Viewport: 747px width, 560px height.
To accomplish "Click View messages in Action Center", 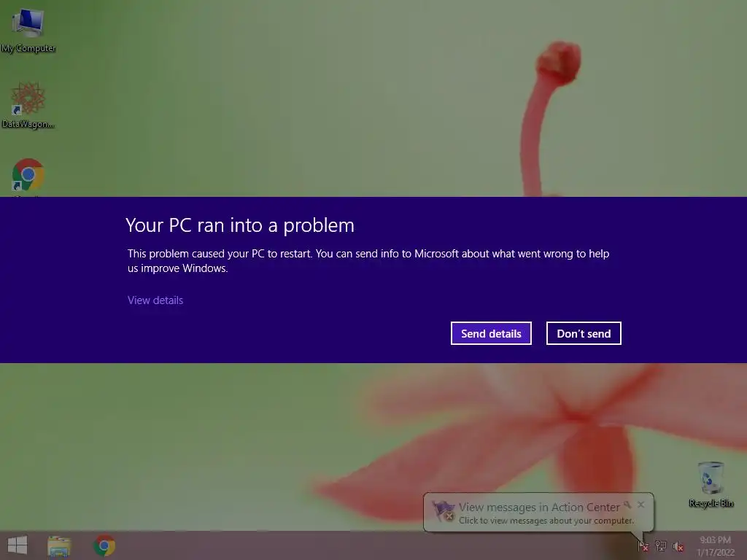I will click(x=539, y=507).
